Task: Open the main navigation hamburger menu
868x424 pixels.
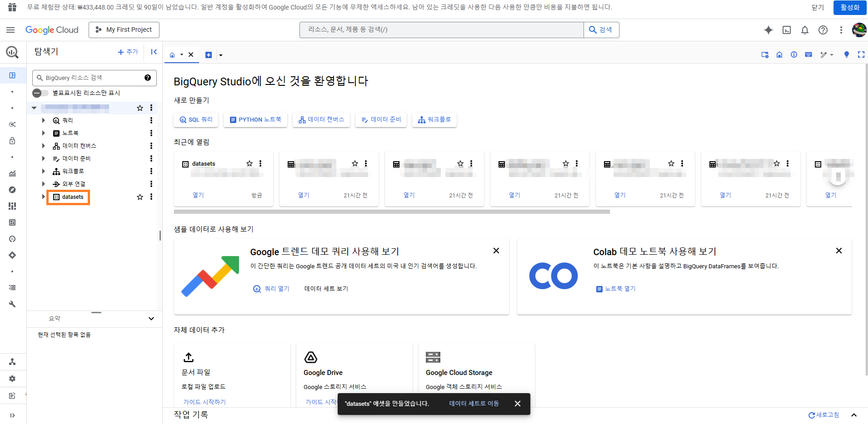Action: point(10,30)
